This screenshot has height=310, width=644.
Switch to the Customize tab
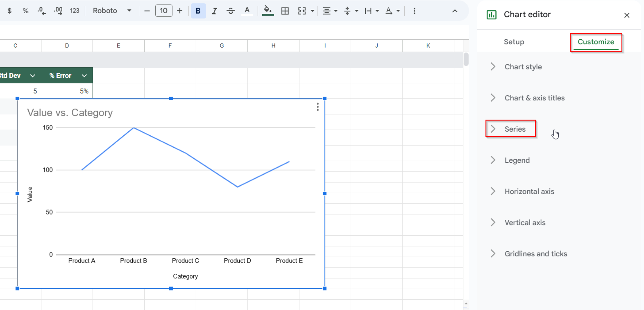pyautogui.click(x=596, y=42)
